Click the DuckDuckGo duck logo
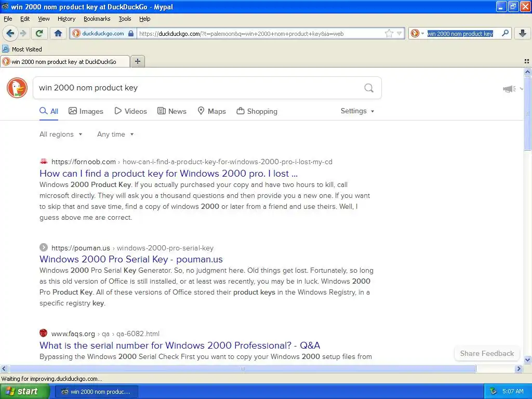This screenshot has height=399, width=532. pyautogui.click(x=17, y=88)
